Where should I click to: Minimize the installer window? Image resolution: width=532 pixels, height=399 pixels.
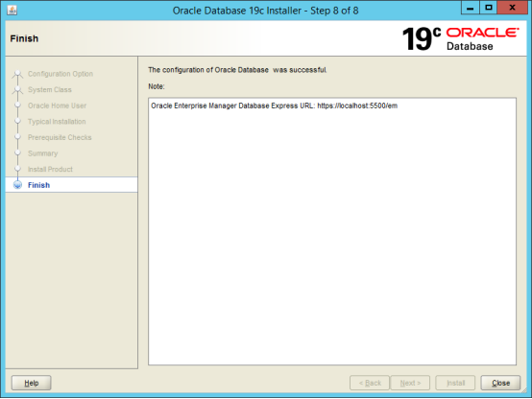click(x=470, y=8)
